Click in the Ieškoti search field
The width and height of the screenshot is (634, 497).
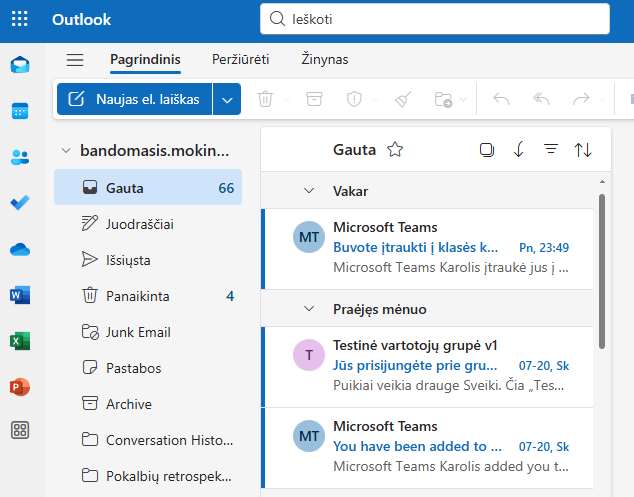coord(435,19)
